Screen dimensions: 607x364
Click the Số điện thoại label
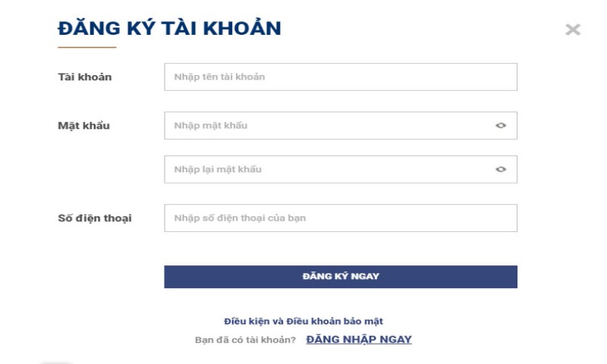tap(95, 218)
